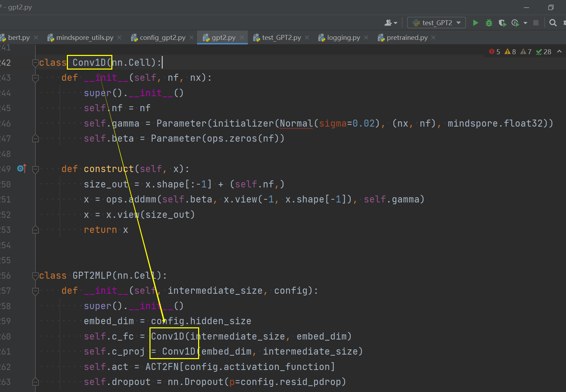
Task: Minimize the PyCharm window
Action: pyautogui.click(x=526, y=7)
